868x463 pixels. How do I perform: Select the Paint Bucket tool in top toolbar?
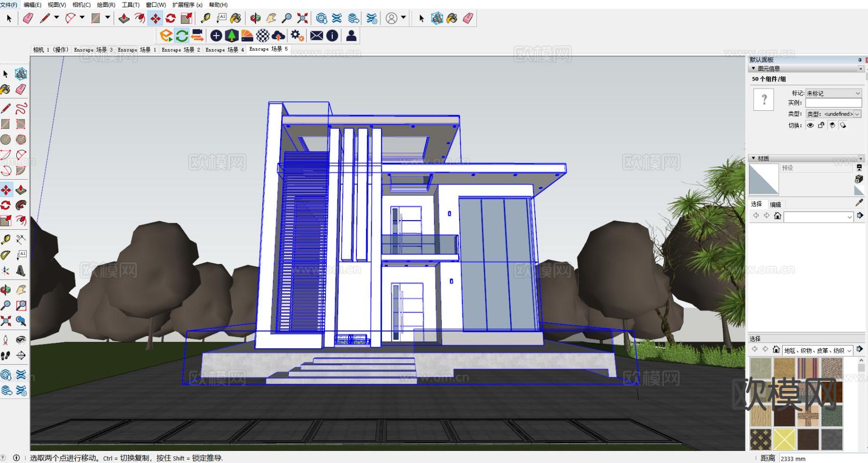click(236, 18)
